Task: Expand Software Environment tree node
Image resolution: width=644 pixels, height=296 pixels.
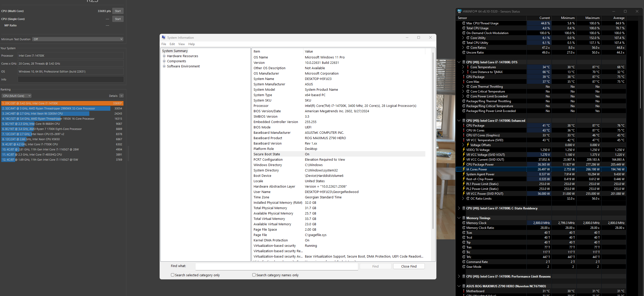Action: click(164, 66)
